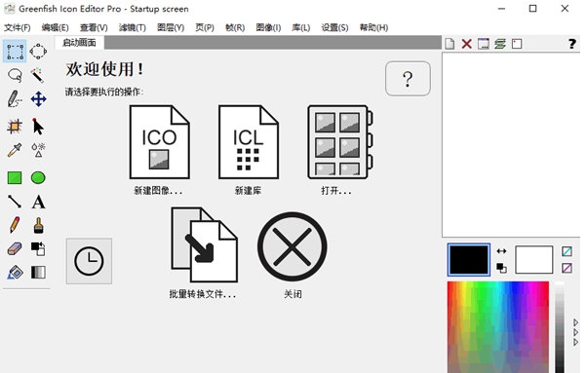Click the 关闭 circled X button
The height and width of the screenshot is (373, 588).
click(x=293, y=254)
